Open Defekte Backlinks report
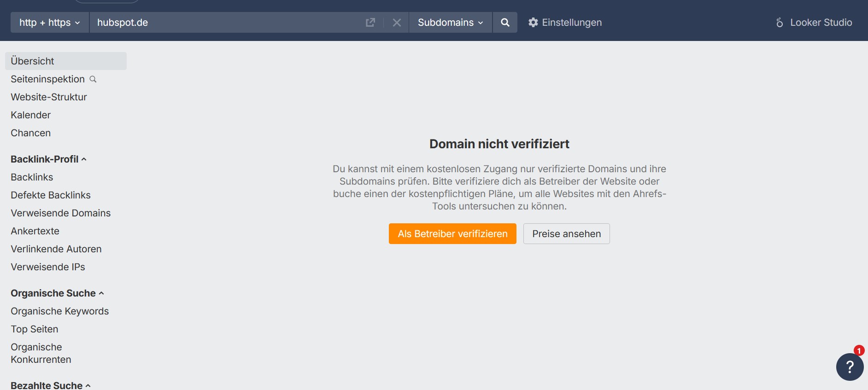868x390 pixels. coord(51,195)
